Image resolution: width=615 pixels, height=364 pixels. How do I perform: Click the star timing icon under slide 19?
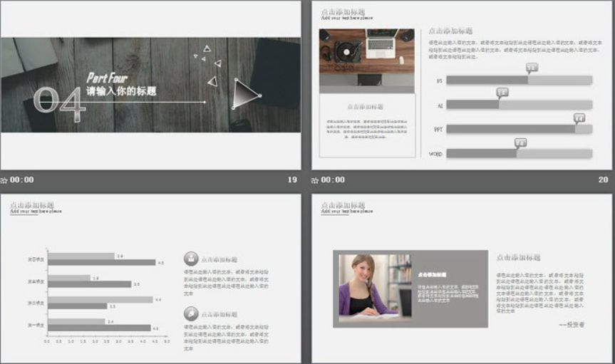point(5,180)
